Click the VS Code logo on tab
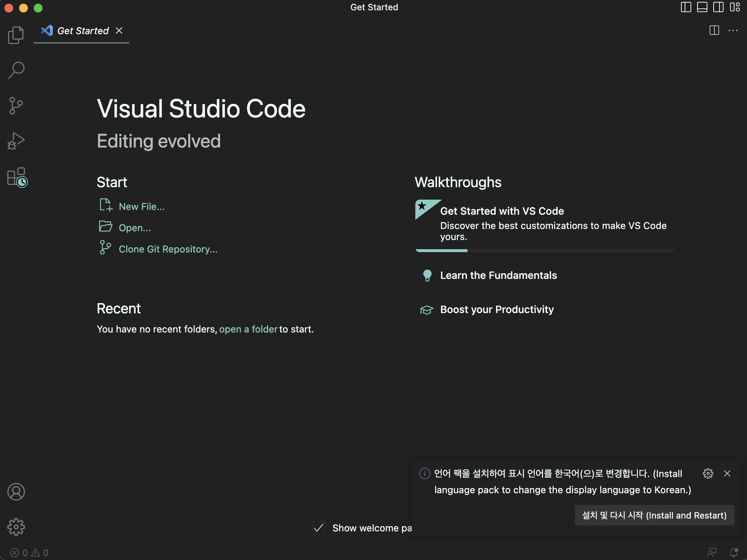Screen dimensions: 747x560 click(47, 30)
